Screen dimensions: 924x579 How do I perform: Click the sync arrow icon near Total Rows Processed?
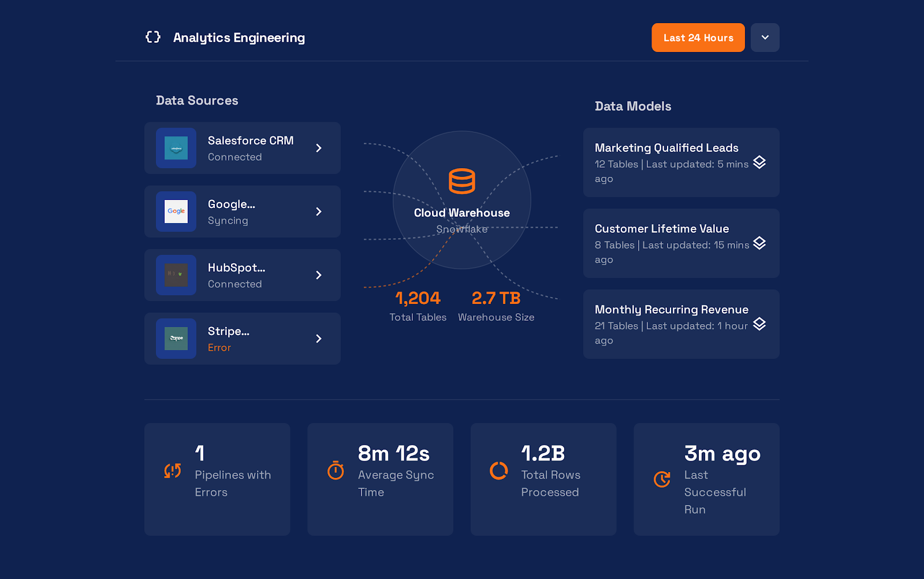(498, 471)
